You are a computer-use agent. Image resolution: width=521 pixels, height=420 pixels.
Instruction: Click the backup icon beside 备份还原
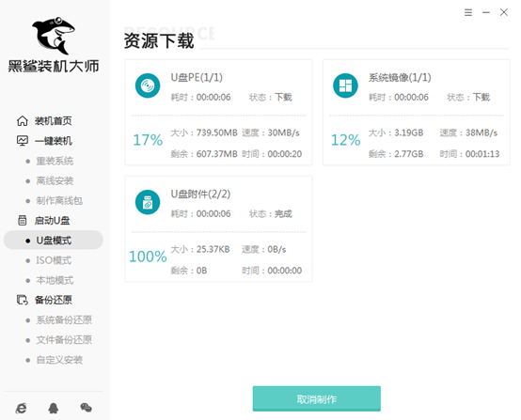(23, 300)
